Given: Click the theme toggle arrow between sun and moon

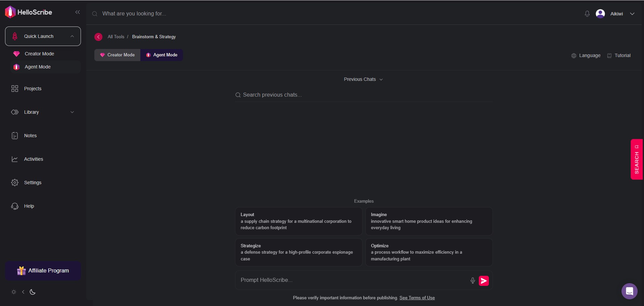Looking at the screenshot, I should [23, 292].
